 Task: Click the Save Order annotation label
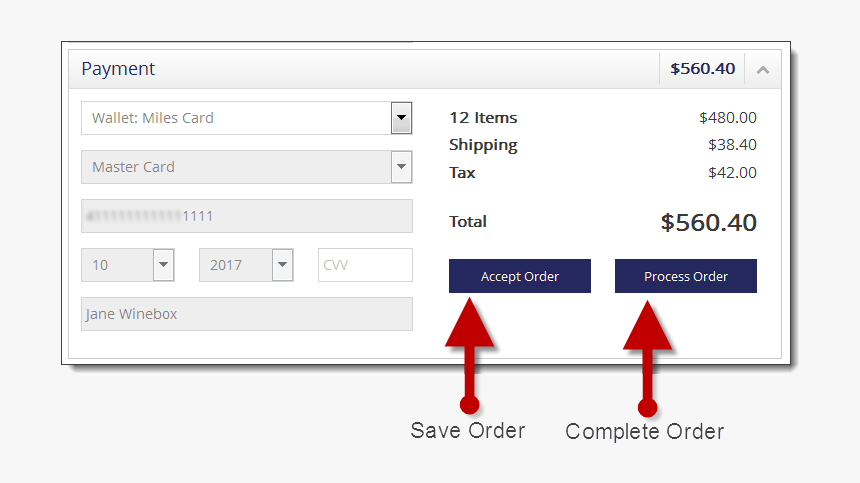467,431
